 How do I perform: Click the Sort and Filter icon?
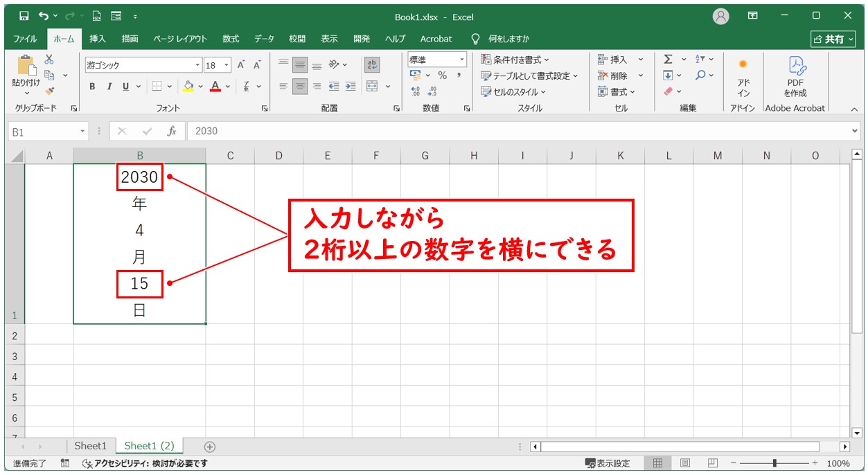(700, 60)
